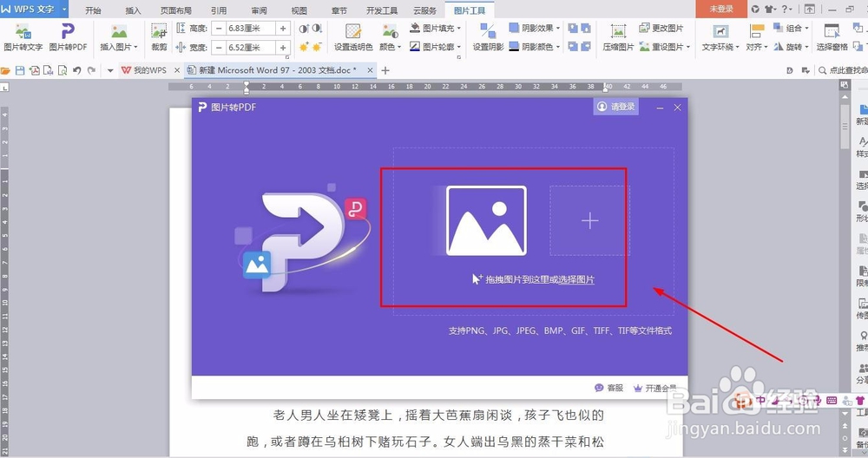
Task: Open the 文字环绕 dropdown
Action: [720, 37]
